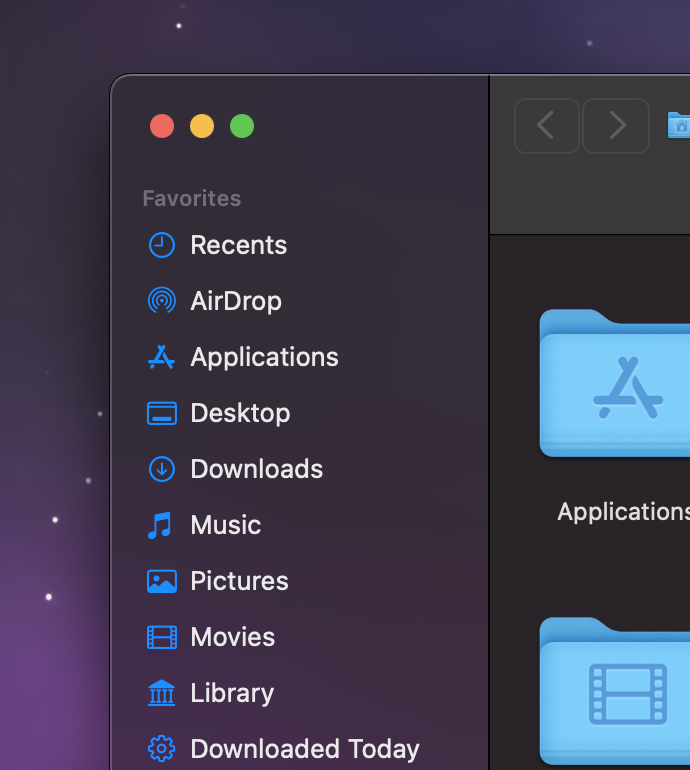Select AirDrop in the sidebar

coord(236,301)
